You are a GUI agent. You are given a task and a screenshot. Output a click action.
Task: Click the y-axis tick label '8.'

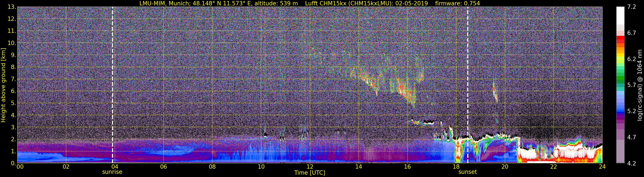[x=13, y=67]
